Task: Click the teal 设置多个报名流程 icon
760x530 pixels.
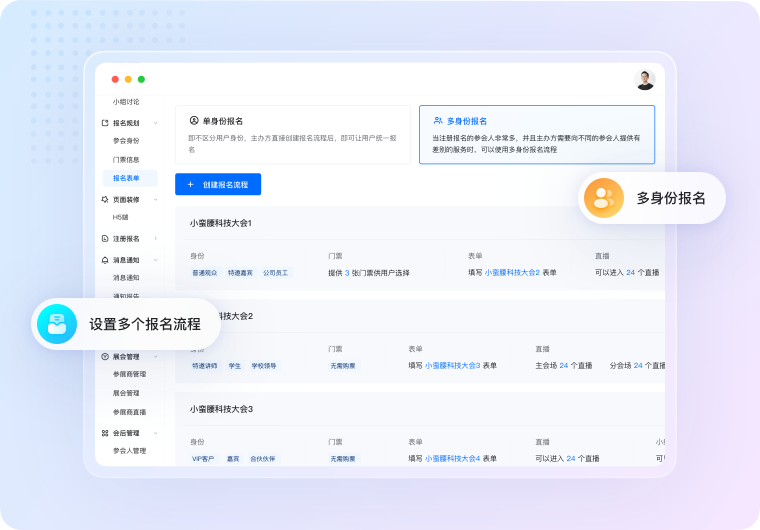Action: pos(57,323)
